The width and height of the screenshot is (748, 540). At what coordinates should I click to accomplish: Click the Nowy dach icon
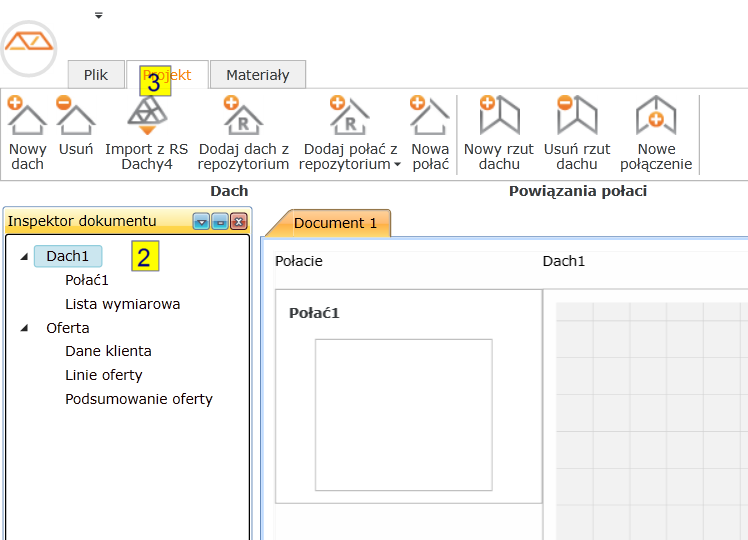point(27,117)
